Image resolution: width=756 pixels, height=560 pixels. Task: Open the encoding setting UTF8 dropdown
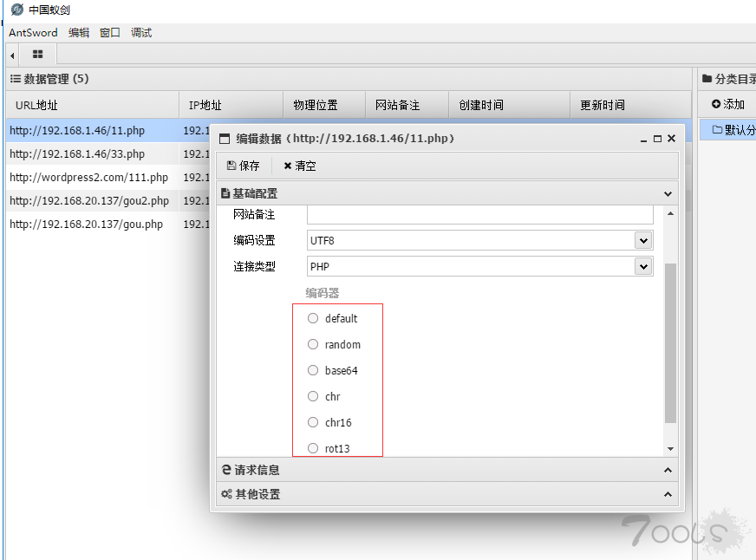(642, 240)
